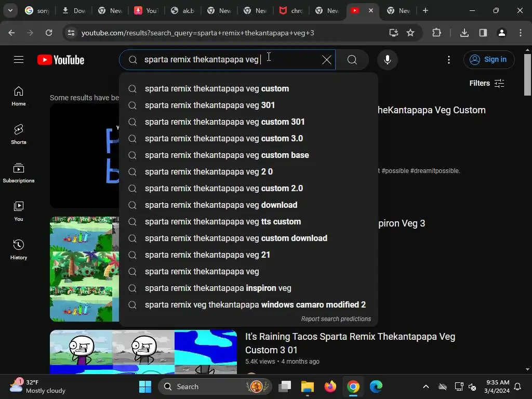Pick suggestion 'veg custom 301'
The width and height of the screenshot is (532, 399).
click(x=248, y=122)
